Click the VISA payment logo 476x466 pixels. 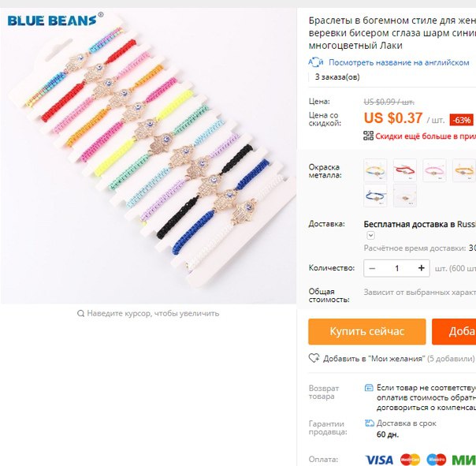pos(379,460)
